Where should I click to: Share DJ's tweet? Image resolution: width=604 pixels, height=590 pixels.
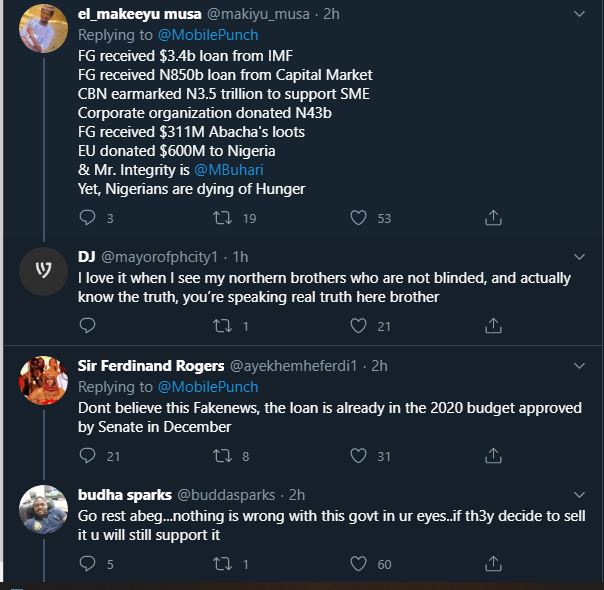click(493, 325)
